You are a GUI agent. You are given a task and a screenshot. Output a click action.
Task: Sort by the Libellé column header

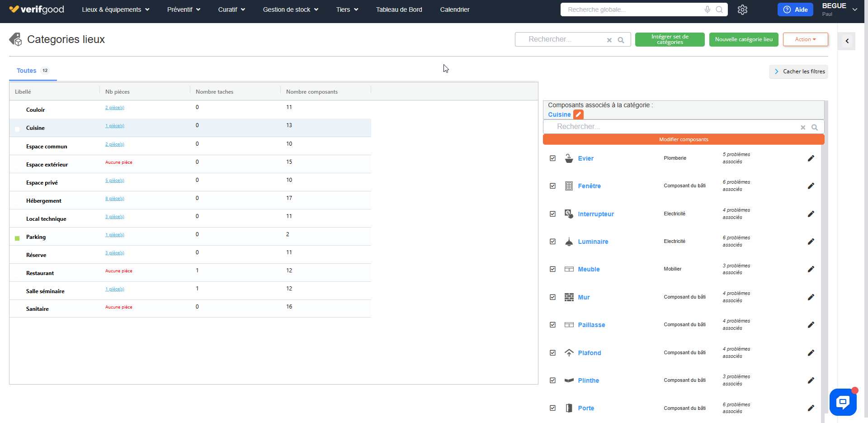pos(23,92)
